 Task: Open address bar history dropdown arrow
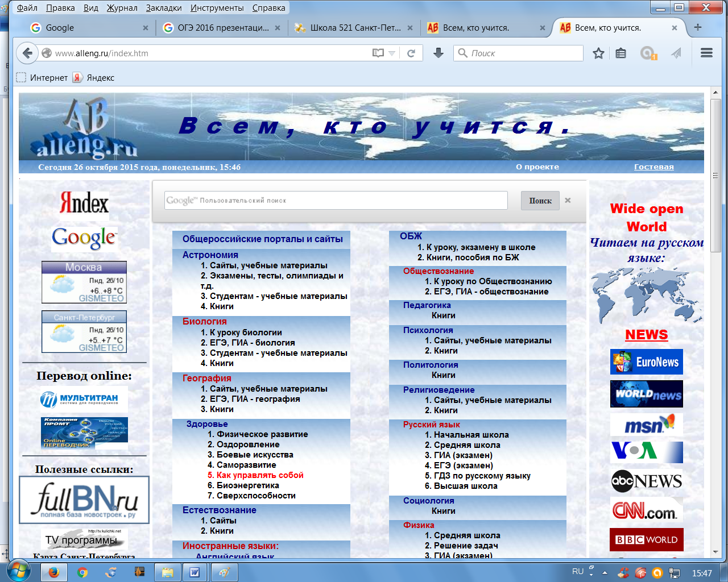coord(392,53)
